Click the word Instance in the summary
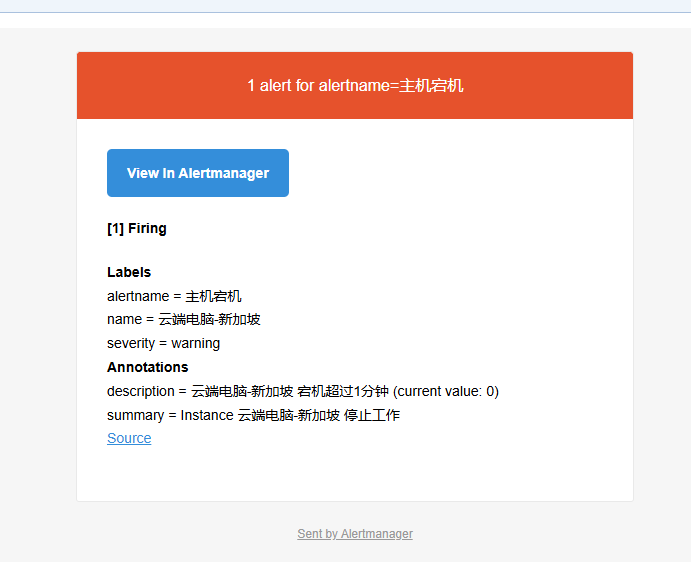Image resolution: width=691 pixels, height=562 pixels. 206,415
